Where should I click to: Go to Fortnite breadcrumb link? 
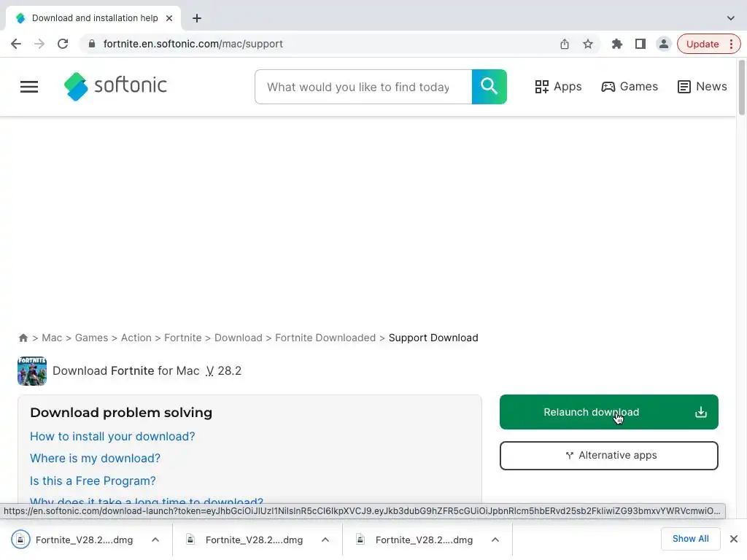(183, 338)
